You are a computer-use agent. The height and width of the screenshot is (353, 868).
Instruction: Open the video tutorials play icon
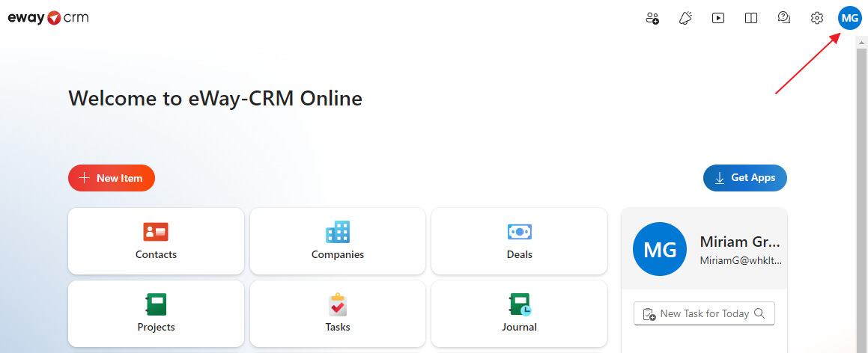click(718, 18)
